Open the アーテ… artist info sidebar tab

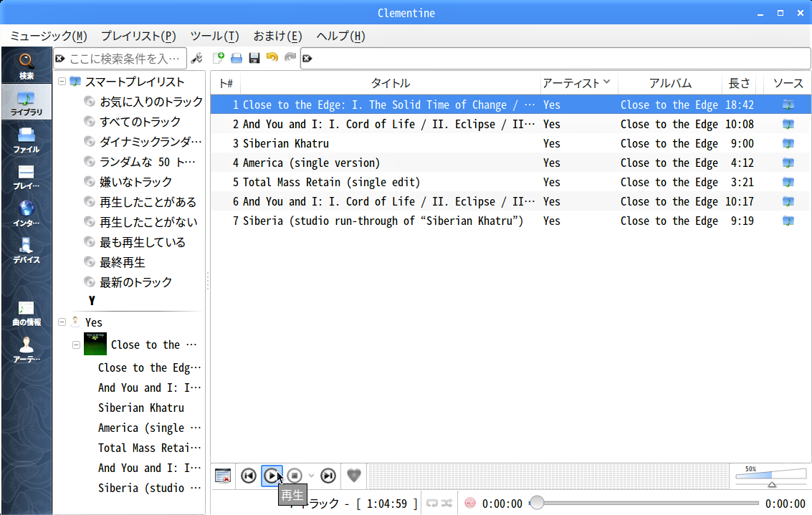point(27,350)
